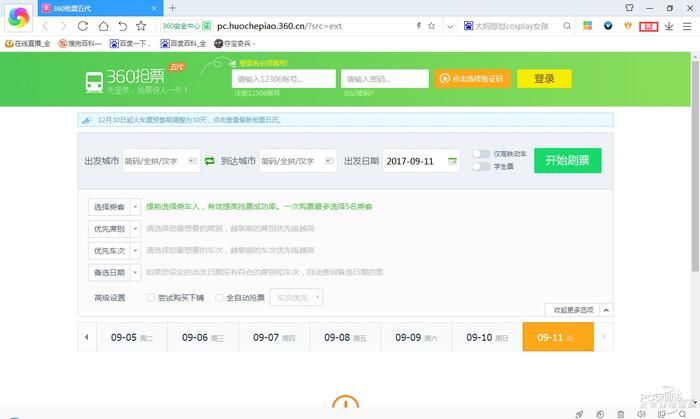Open a new tab with plus button
The width and height of the screenshot is (700, 419).
(x=172, y=8)
